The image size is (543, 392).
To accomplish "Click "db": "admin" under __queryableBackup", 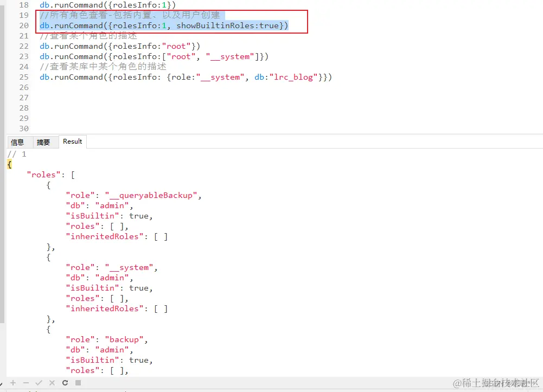I will click(x=97, y=205).
